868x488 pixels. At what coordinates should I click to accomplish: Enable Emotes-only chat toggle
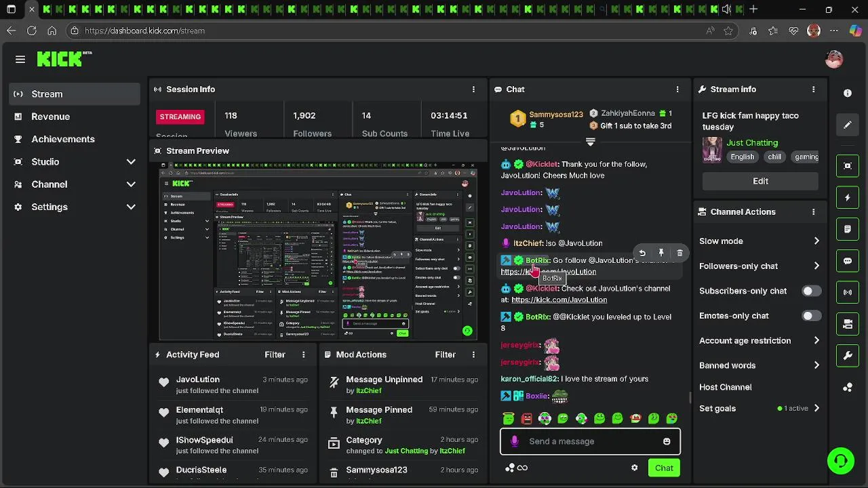[x=811, y=316]
